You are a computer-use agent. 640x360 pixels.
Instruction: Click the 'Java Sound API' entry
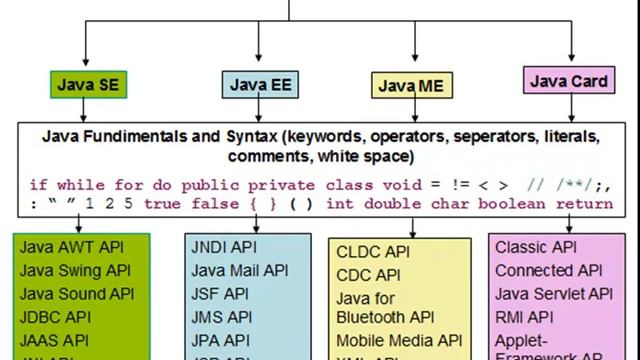77,293
